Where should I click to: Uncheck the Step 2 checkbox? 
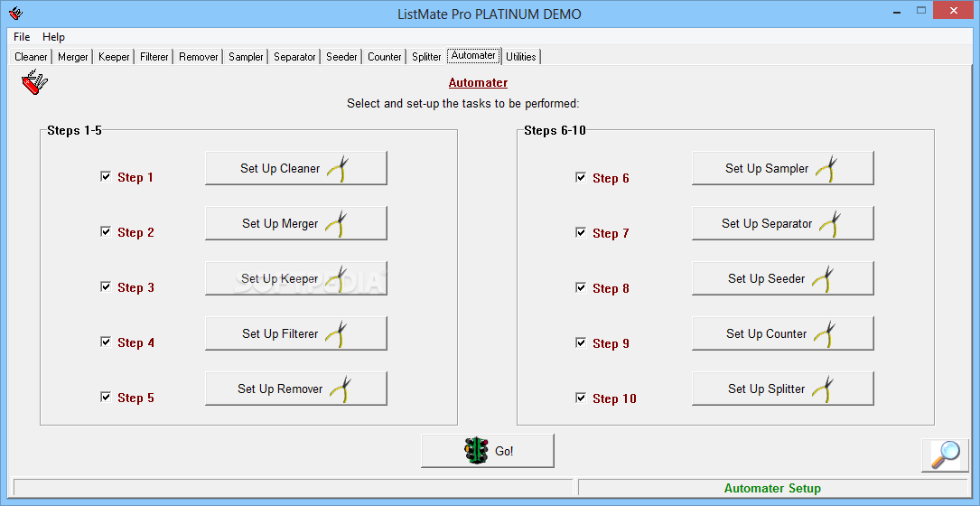coord(106,231)
